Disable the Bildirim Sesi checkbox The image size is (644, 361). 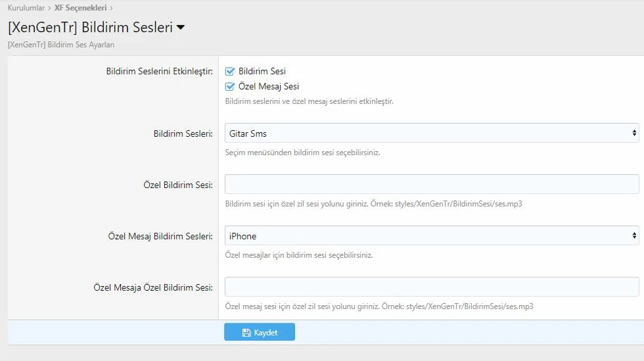pos(230,72)
